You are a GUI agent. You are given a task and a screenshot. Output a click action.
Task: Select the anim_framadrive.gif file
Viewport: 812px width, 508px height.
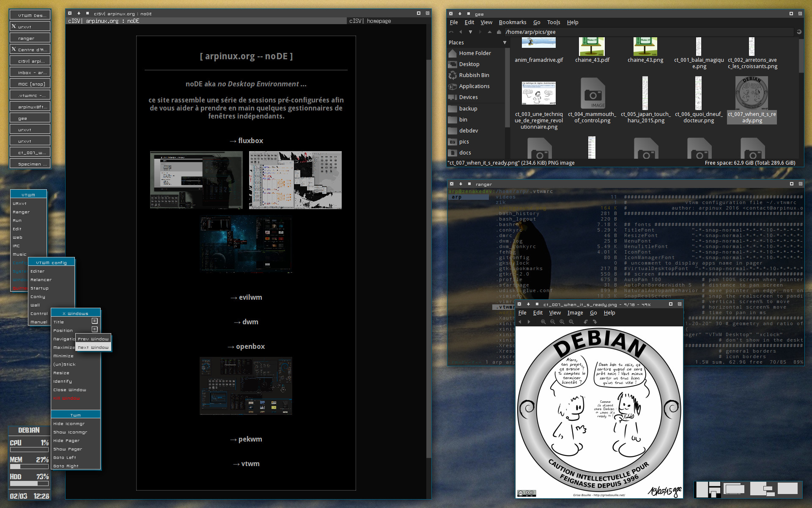click(539, 50)
